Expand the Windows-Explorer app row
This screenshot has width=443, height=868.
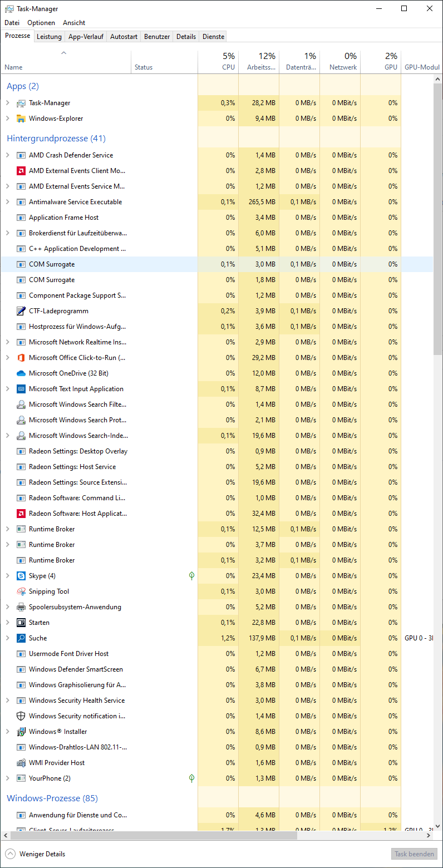[7, 119]
